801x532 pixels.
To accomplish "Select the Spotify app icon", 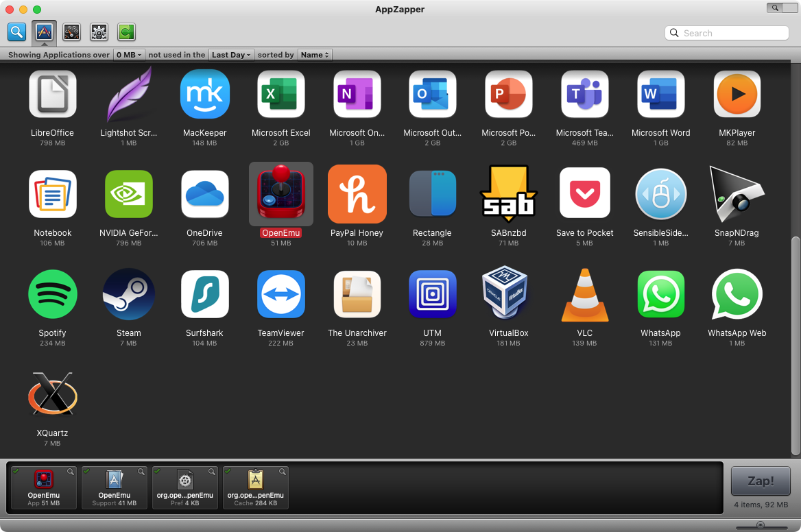I will point(53,294).
